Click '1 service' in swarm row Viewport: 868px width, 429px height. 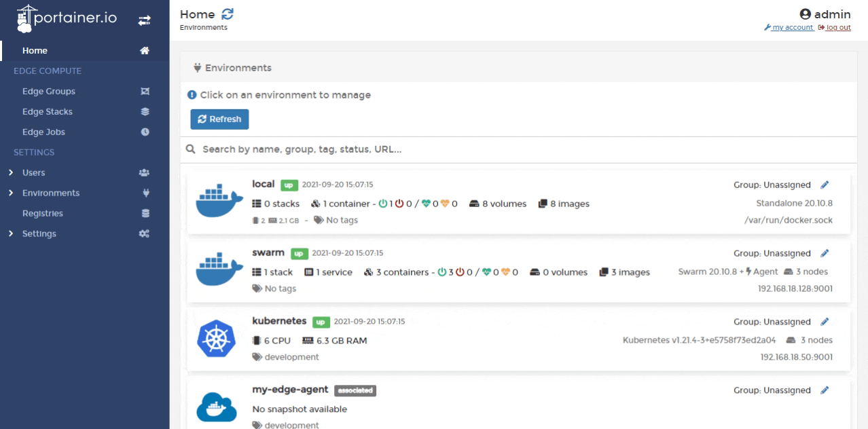[334, 272]
